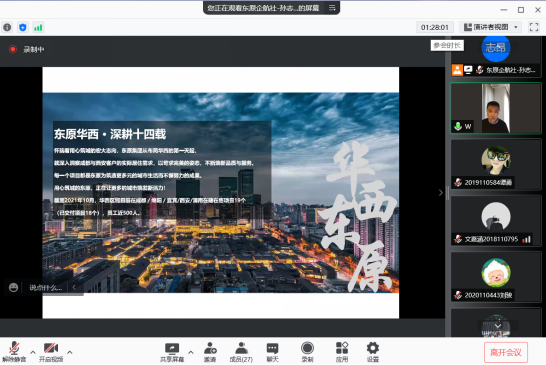546x365 pixels.
Task: Open the apps icon in toolbar
Action: [342, 352]
